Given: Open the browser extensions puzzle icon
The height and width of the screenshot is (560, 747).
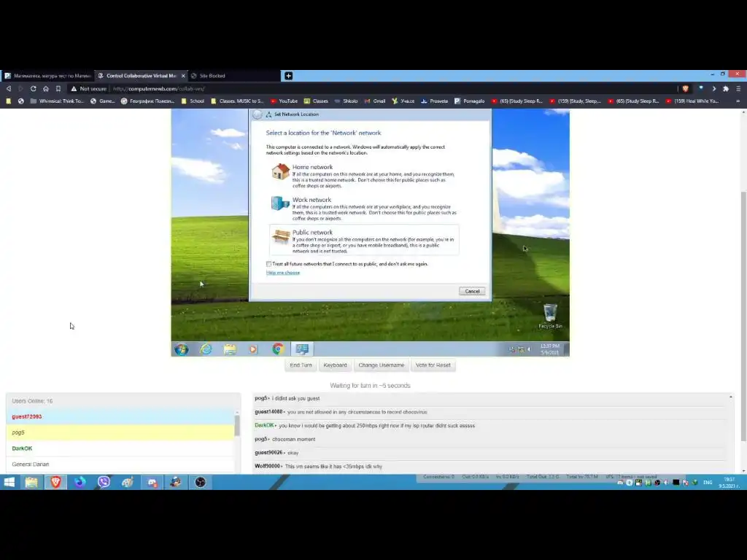Looking at the screenshot, I should (726, 88).
